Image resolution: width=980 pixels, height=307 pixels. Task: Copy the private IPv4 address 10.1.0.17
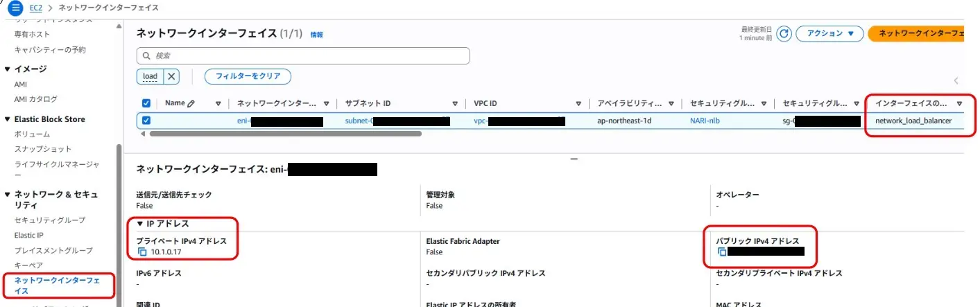coord(142,252)
